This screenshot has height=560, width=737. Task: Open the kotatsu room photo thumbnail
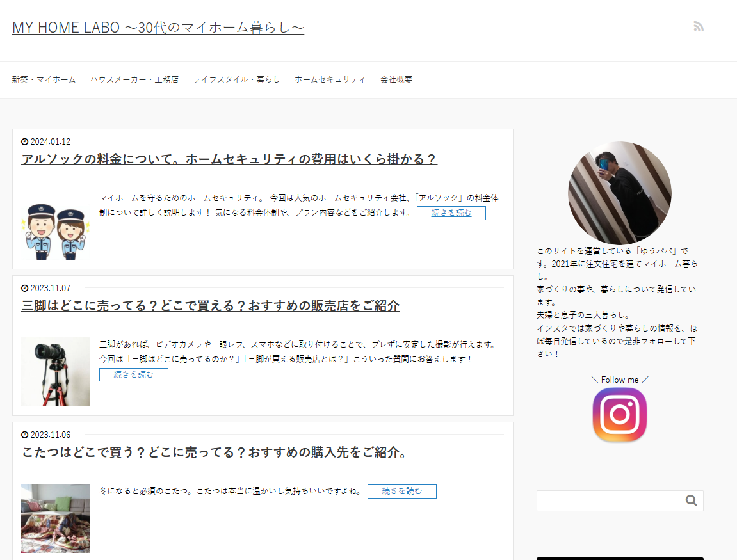(56, 518)
